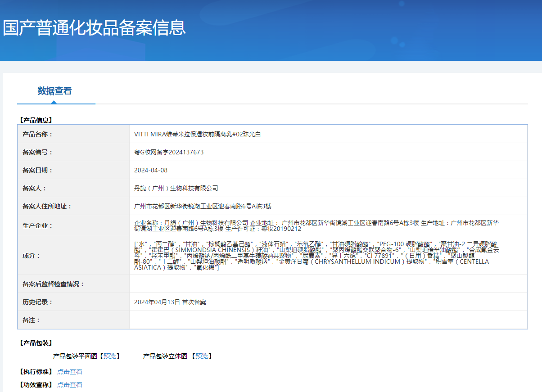The width and height of the screenshot is (542, 392).
Task: Click the 备案后监督检查情况 row label
Action: pos(53,284)
